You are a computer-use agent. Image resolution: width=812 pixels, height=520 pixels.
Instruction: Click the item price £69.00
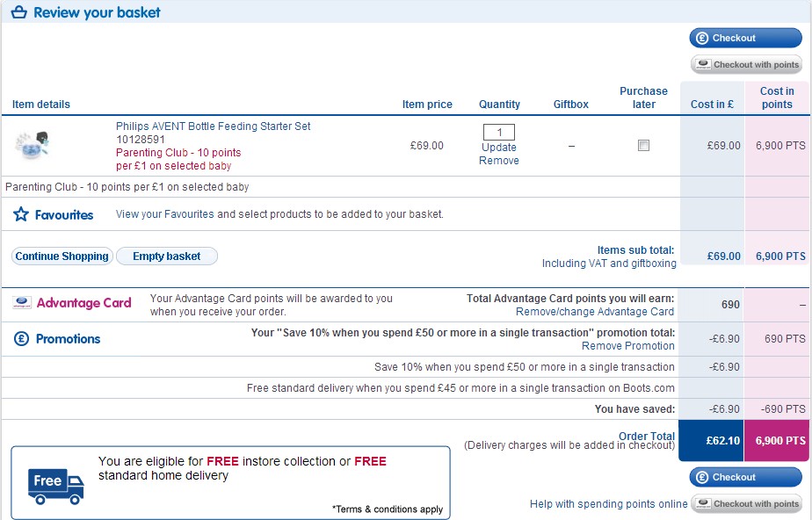tap(427, 146)
